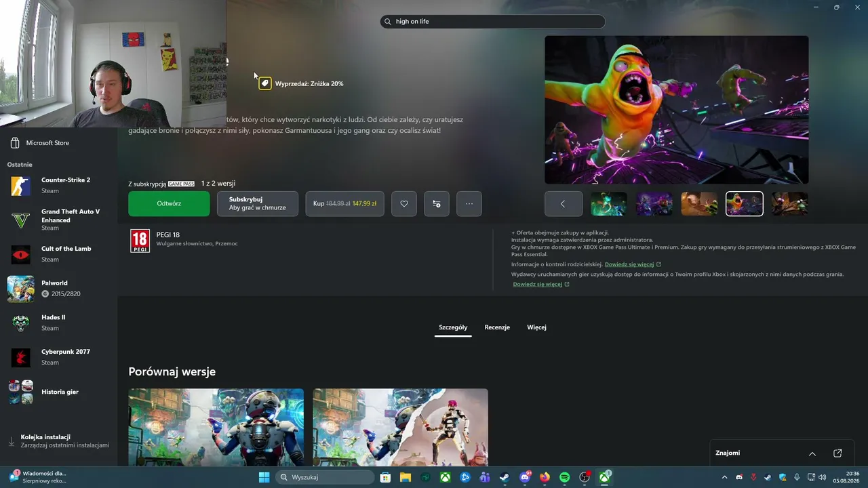The image size is (868, 488).
Task: Open Discord from the taskbar
Action: point(525,477)
